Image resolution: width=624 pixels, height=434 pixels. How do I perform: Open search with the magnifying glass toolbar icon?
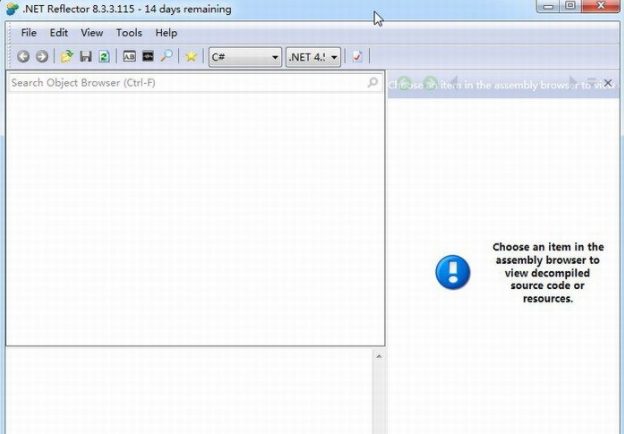[166, 56]
